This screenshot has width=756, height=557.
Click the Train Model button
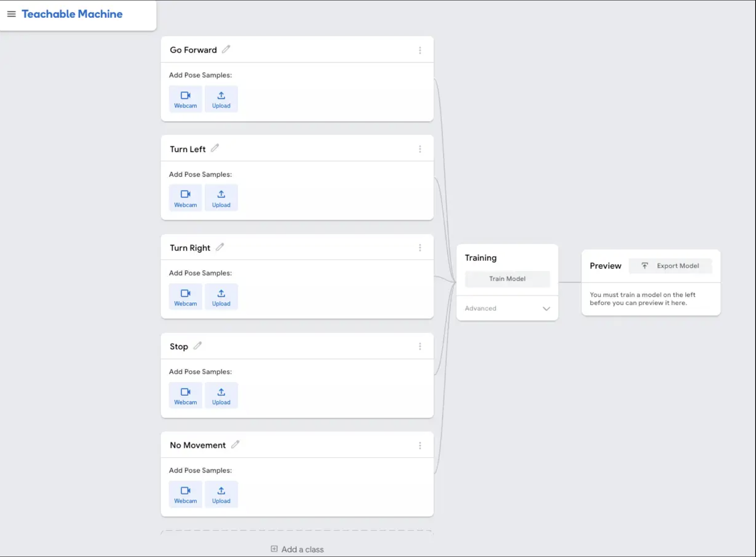click(507, 279)
